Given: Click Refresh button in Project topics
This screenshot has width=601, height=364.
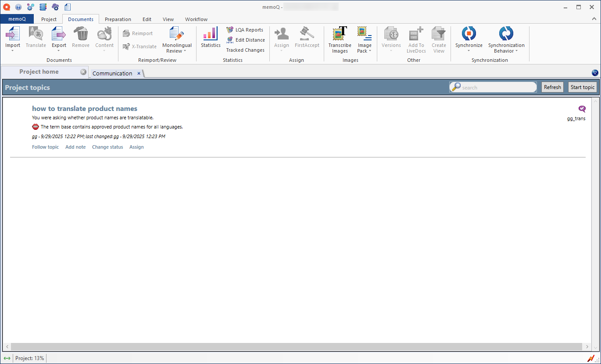Looking at the screenshot, I should 552,87.
